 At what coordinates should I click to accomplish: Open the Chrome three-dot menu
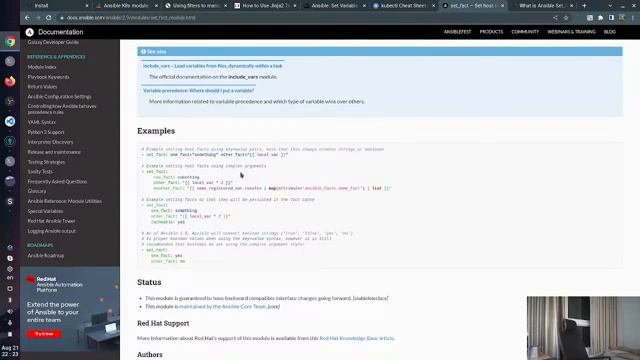click(633, 18)
